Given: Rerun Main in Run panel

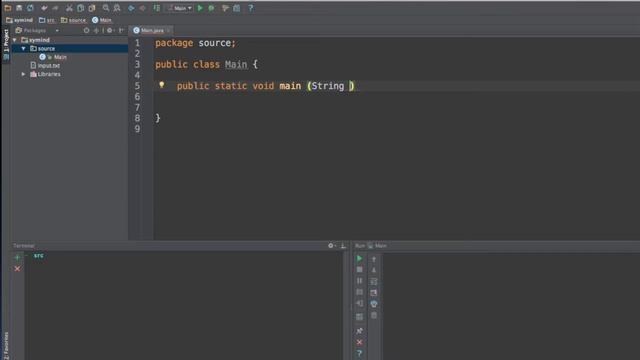Looking at the screenshot, I should click(359, 258).
